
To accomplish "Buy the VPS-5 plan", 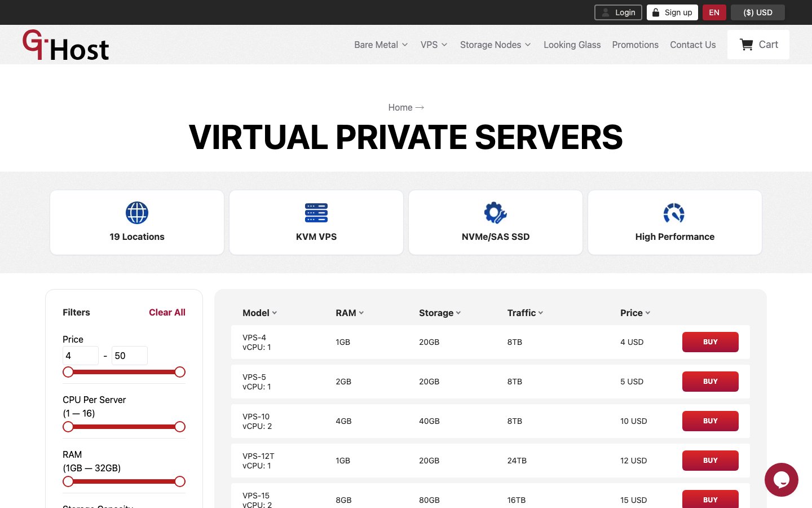I will 710,382.
